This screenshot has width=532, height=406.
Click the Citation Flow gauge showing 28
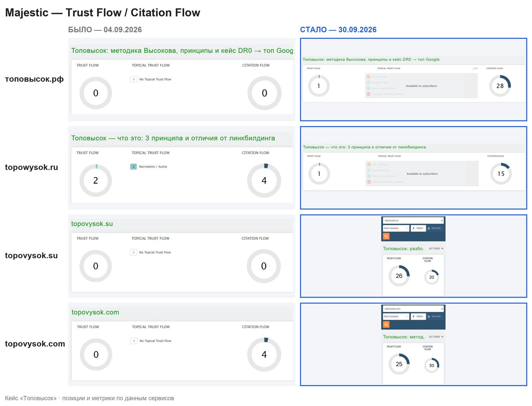(x=500, y=86)
